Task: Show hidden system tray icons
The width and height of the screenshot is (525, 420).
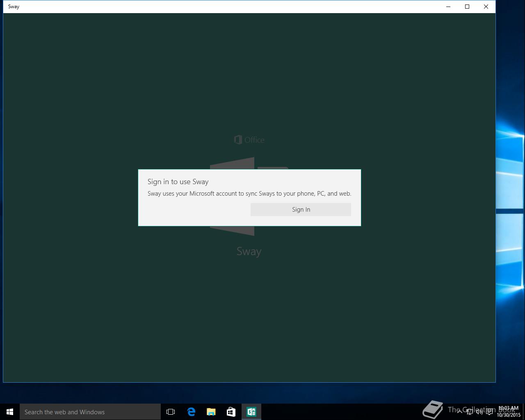Action: point(459,412)
